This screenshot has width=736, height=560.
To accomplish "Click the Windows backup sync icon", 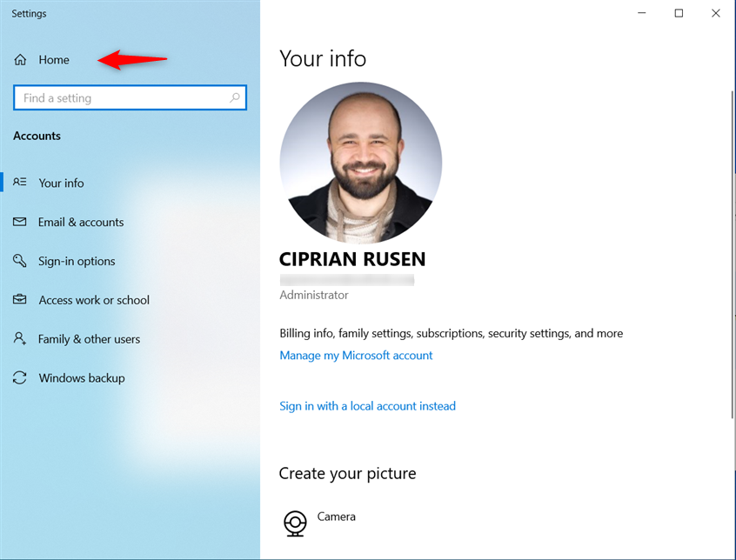I will pos(20,377).
